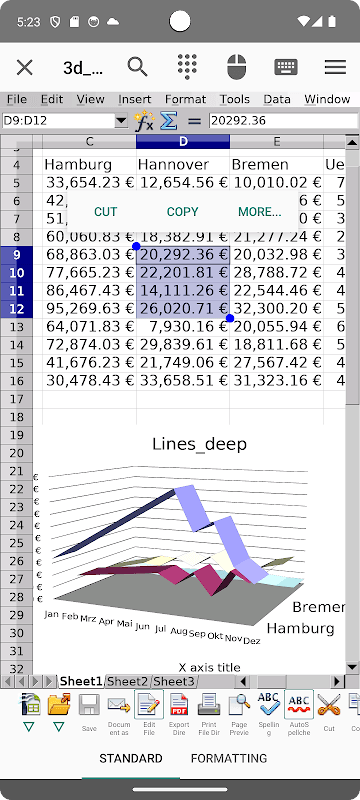Viewport: 360px width, 800px height.
Task: Open the numeric keypad grid icon
Action: click(x=187, y=67)
